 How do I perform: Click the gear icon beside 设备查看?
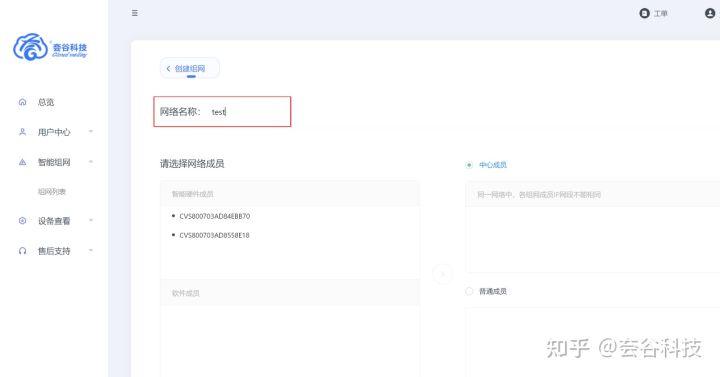[22, 221]
